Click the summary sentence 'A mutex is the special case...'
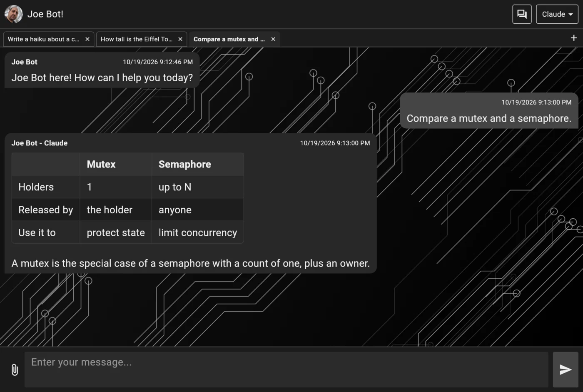 pyautogui.click(x=191, y=263)
